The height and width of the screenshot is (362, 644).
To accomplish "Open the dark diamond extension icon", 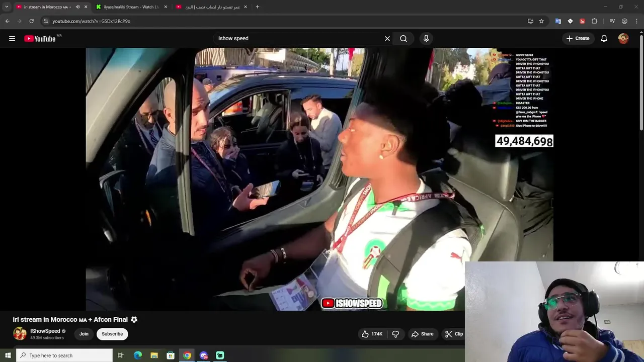I will tap(570, 21).
